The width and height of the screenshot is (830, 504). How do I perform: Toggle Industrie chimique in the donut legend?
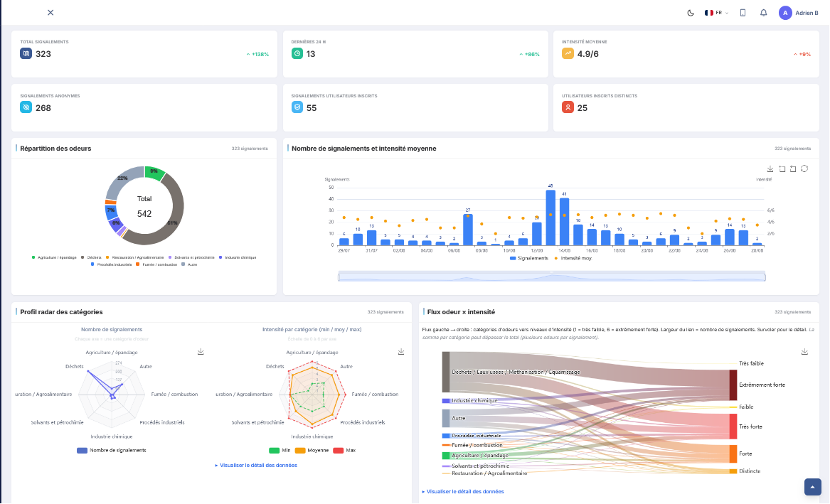[x=238, y=257]
